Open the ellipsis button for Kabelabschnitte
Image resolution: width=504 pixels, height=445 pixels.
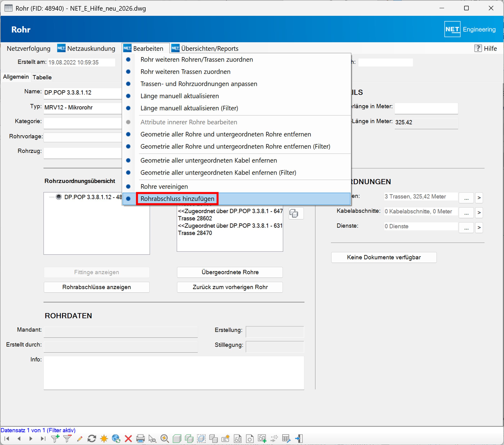tap(466, 213)
